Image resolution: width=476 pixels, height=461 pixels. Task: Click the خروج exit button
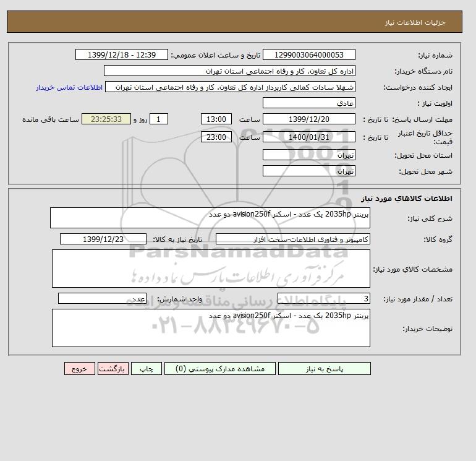[80, 368]
